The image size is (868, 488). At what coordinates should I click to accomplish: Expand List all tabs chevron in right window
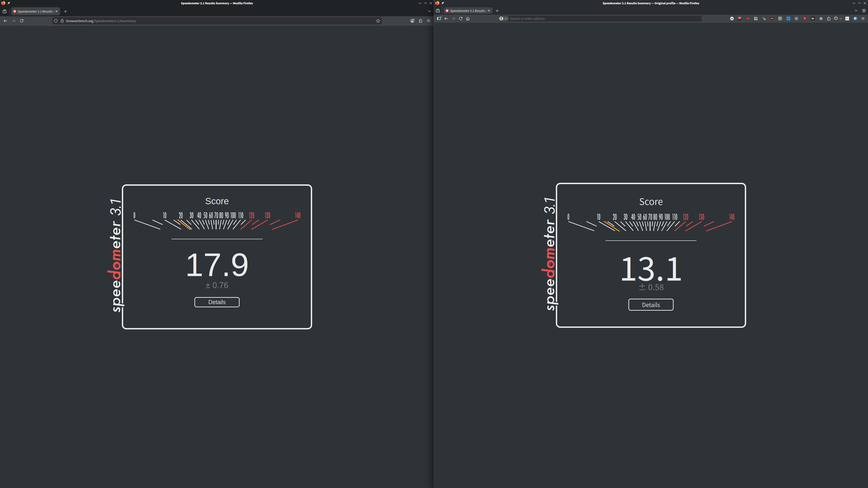[x=856, y=11]
